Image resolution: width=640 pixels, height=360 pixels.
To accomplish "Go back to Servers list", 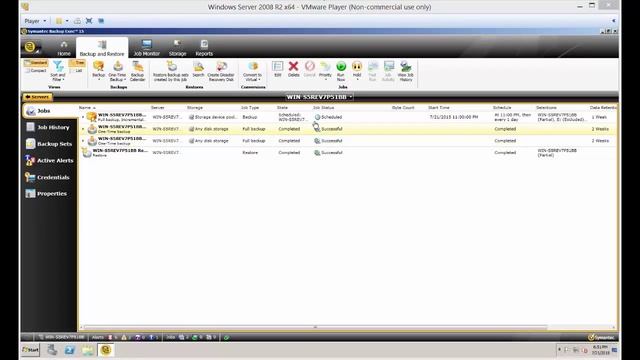I will (x=38, y=97).
